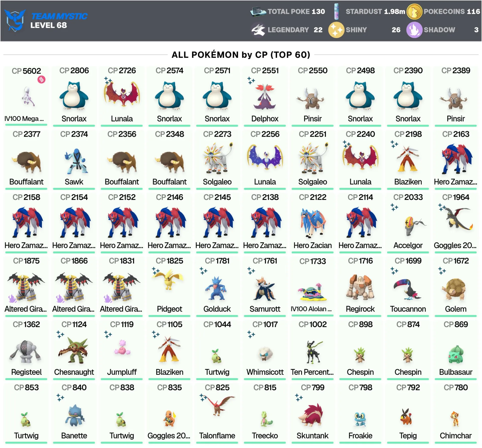Screen dimensions: 482x448
Task: Click shadow flame icon on Giratina CP 1875
Action: [x=12, y=298]
